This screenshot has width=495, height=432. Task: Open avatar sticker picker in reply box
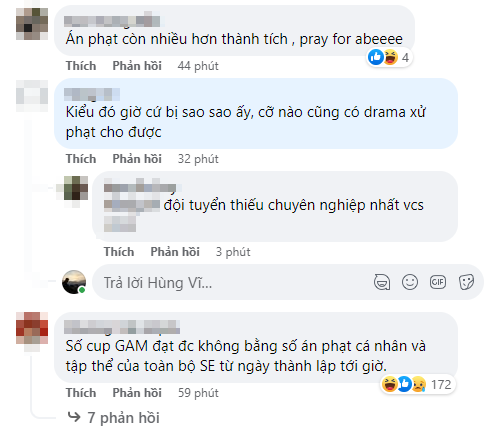pyautogui.click(x=382, y=282)
